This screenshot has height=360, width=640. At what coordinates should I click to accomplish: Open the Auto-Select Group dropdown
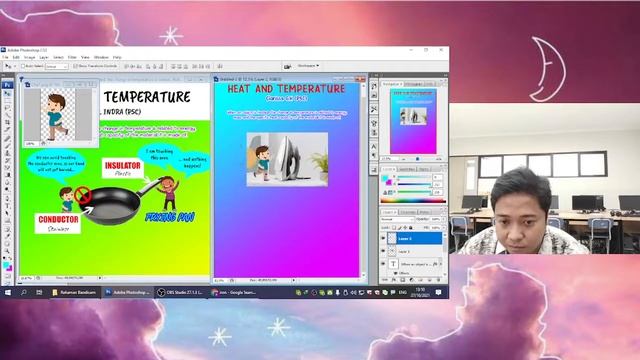coord(57,66)
